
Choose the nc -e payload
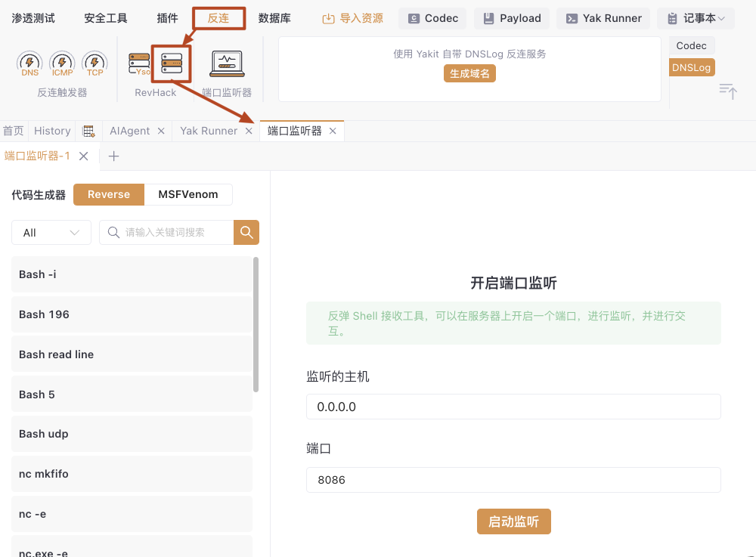point(132,514)
